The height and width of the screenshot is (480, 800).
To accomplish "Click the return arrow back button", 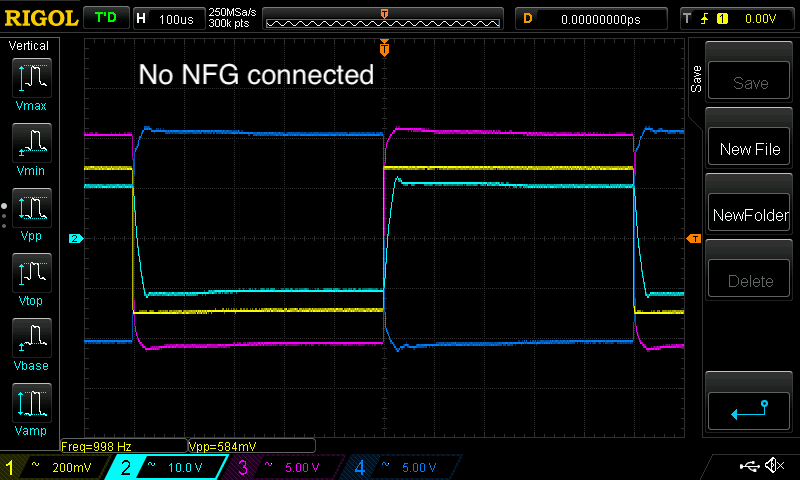I will 749,410.
